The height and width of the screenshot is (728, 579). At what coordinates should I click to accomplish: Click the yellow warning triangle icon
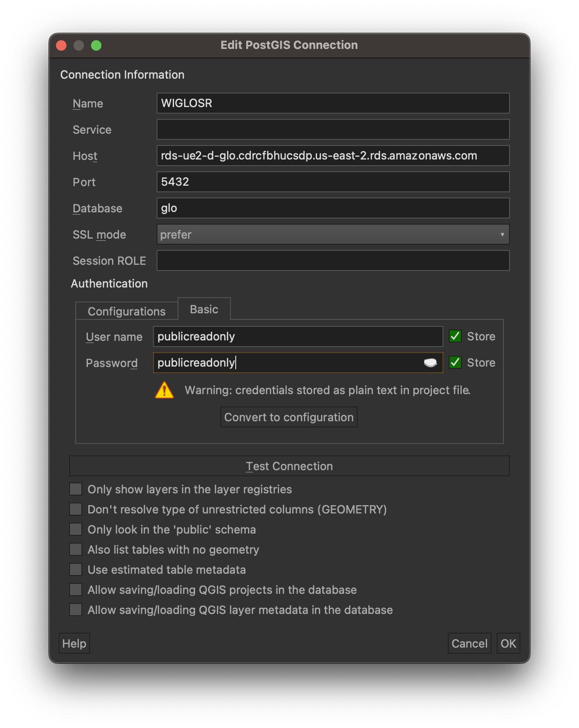pos(164,390)
